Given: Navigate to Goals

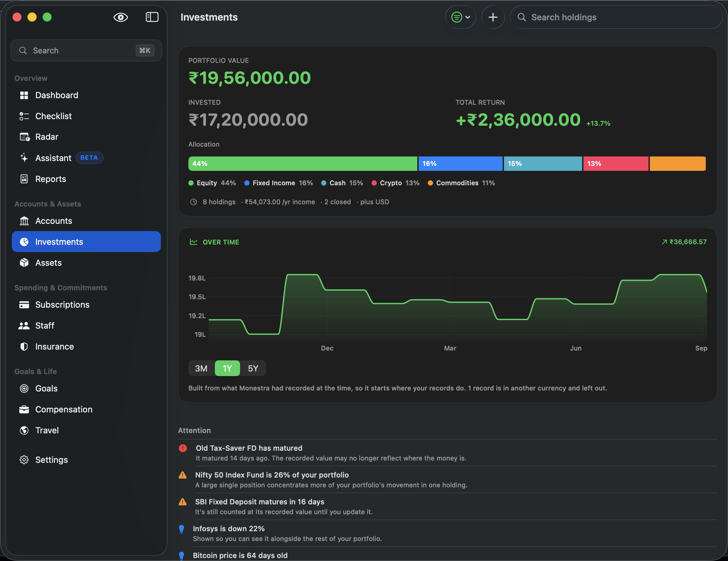Looking at the screenshot, I should point(86,388).
